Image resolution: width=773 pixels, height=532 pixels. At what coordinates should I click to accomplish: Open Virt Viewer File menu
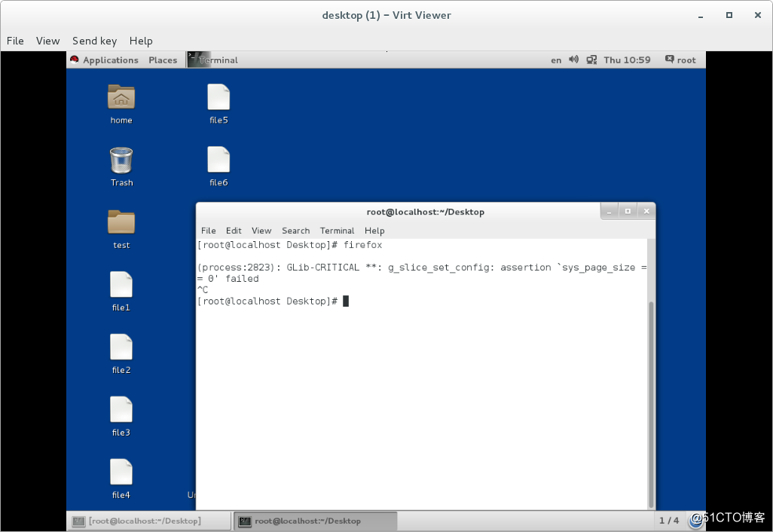click(15, 41)
